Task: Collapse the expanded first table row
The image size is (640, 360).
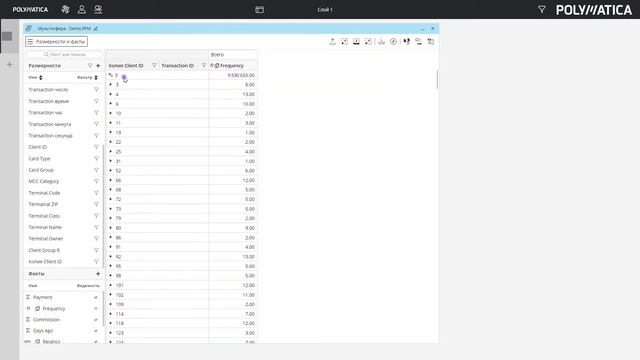Action: pyautogui.click(x=111, y=75)
